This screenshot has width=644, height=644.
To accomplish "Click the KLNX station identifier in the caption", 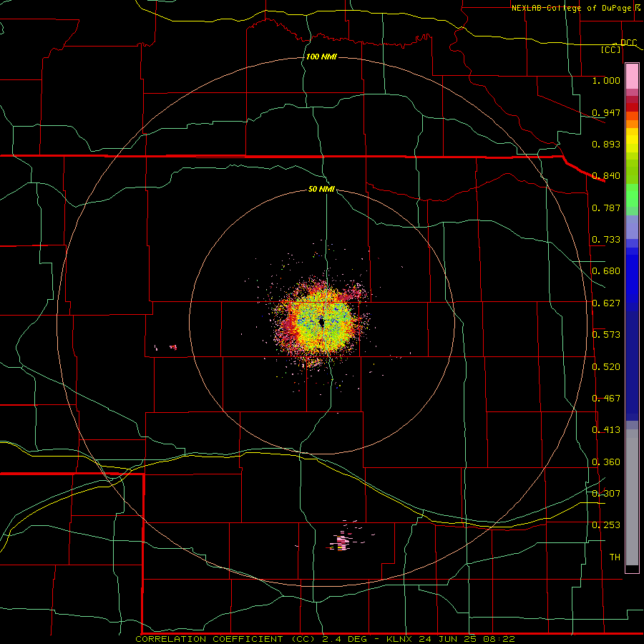I will (399, 639).
